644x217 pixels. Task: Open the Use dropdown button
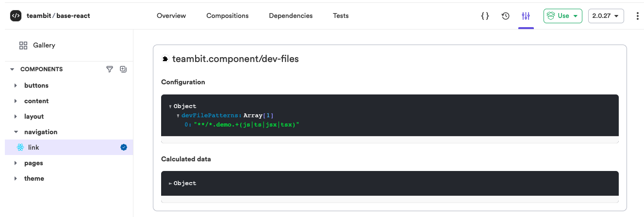point(562,16)
